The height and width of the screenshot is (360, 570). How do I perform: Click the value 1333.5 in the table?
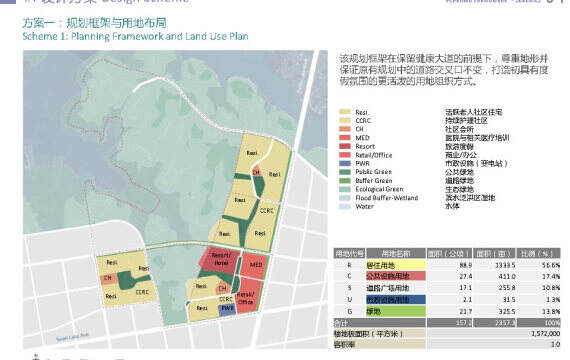coord(505,265)
